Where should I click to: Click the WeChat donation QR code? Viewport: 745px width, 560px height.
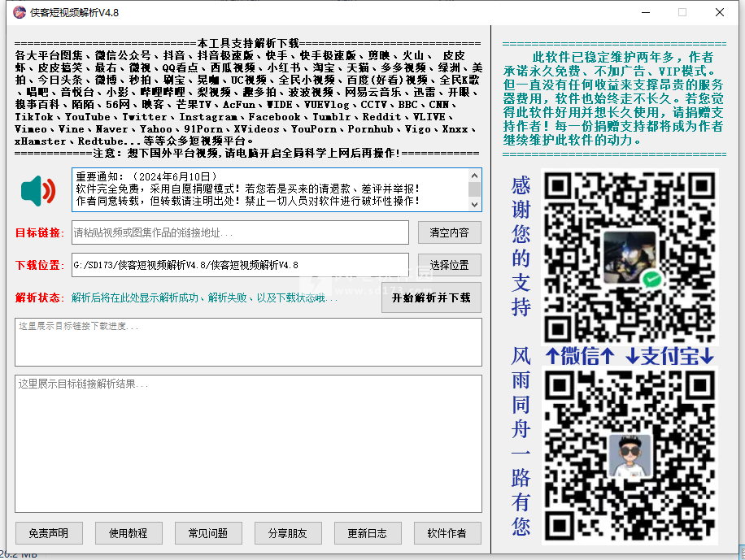point(630,257)
